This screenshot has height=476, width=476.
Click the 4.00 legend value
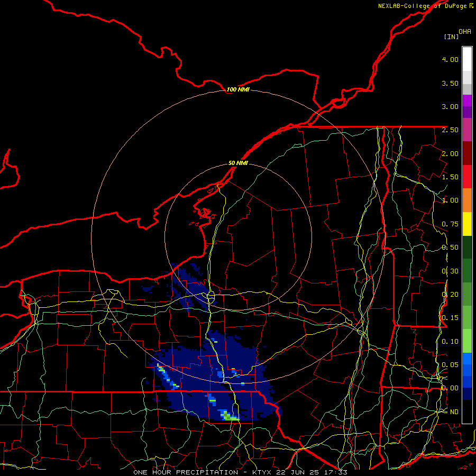pos(450,59)
